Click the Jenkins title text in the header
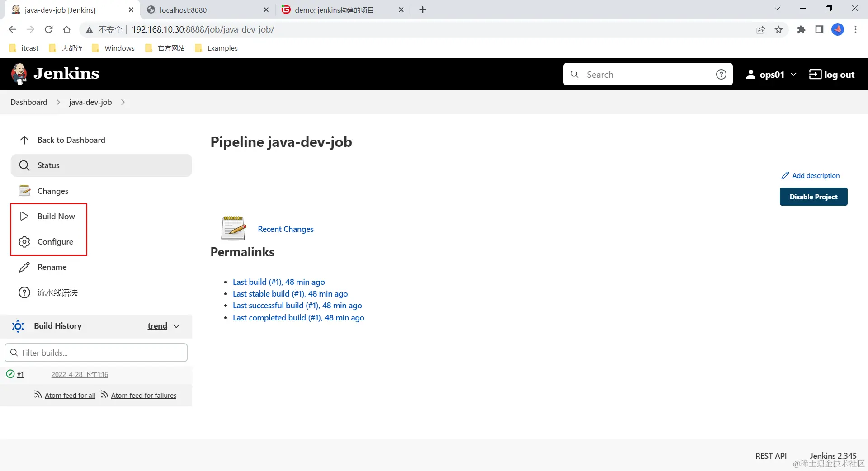This screenshot has height=471, width=868. [66, 73]
